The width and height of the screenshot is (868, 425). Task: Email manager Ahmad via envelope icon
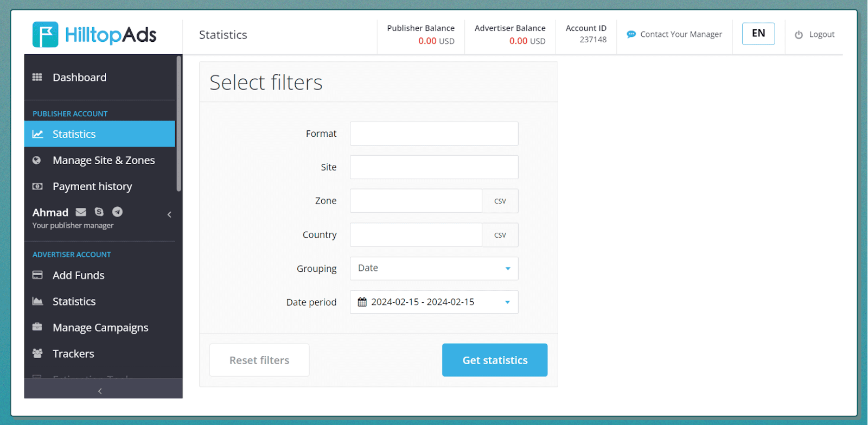pyautogui.click(x=81, y=212)
